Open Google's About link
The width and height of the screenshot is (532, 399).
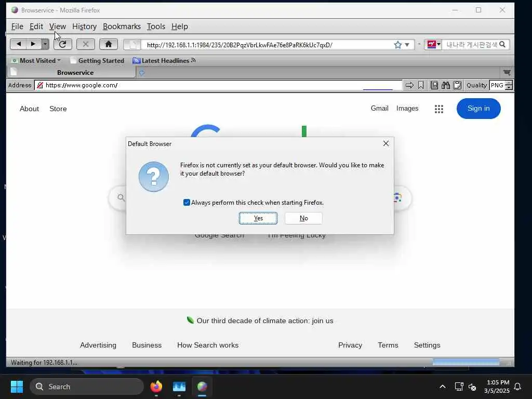coord(29,109)
